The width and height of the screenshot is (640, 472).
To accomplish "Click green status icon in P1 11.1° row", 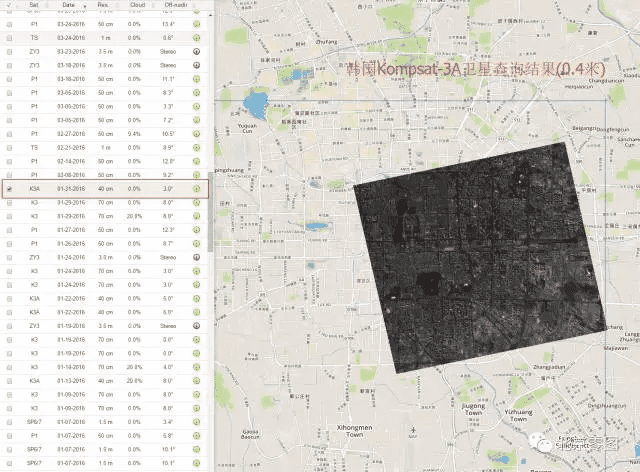I will [x=196, y=79].
